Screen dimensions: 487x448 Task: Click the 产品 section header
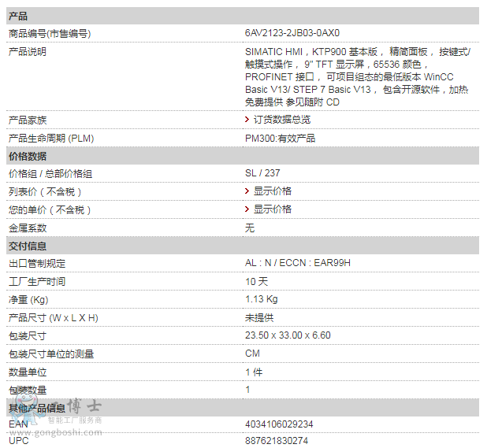[243, 16]
